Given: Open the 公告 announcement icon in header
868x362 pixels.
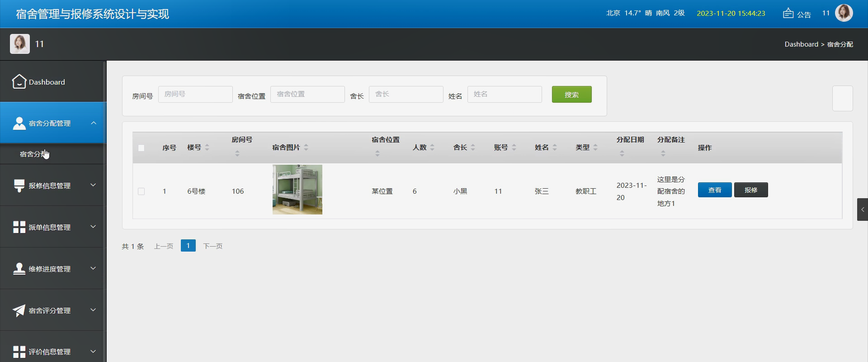Looking at the screenshot, I should pyautogui.click(x=788, y=14).
